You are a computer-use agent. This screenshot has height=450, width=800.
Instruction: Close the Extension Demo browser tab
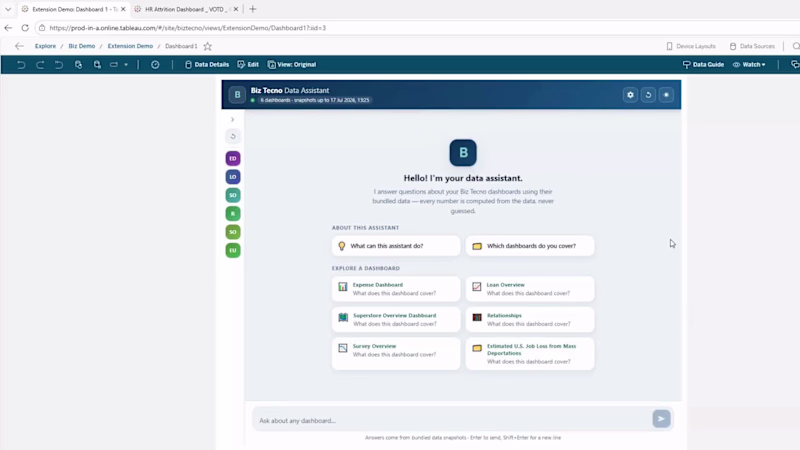(x=123, y=9)
